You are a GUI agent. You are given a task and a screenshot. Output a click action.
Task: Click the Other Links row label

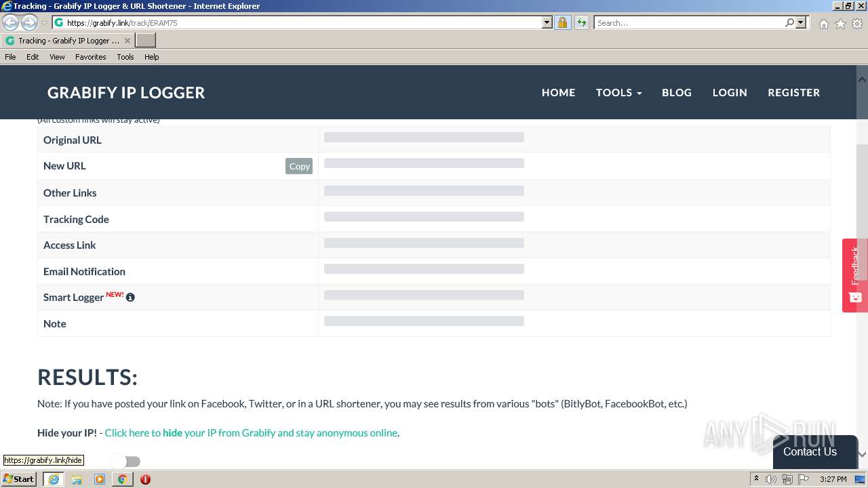[x=70, y=192]
